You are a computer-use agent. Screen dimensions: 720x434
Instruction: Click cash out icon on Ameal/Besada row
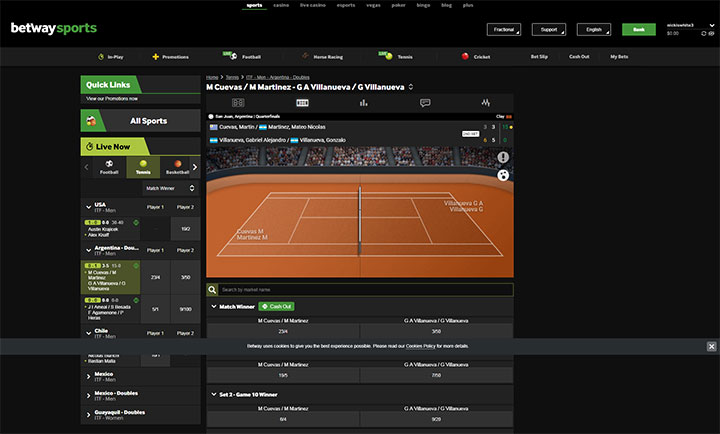point(136,300)
